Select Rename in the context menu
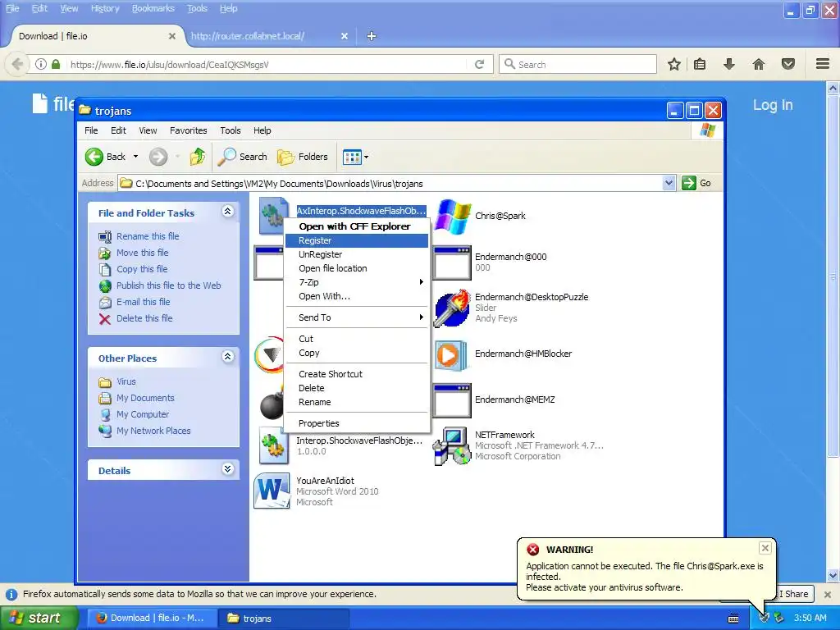Image resolution: width=840 pixels, height=630 pixels. (x=356, y=402)
